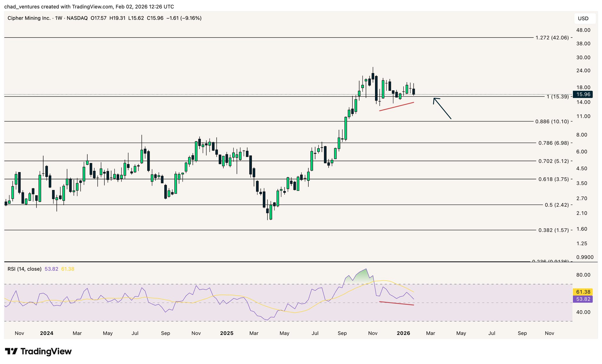Click the 0.5 (2.42) Fibonacci level label
Screen dimensions: 602x364
point(556,205)
